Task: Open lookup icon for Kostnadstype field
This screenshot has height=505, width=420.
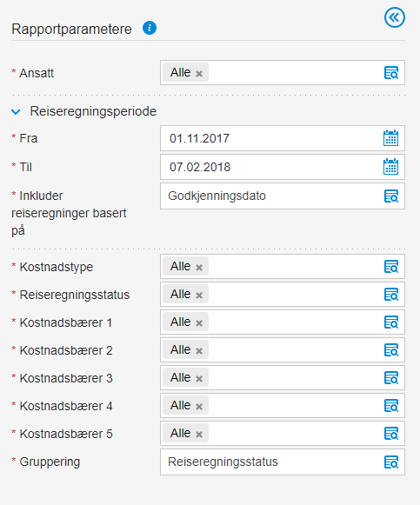Action: [x=391, y=267]
